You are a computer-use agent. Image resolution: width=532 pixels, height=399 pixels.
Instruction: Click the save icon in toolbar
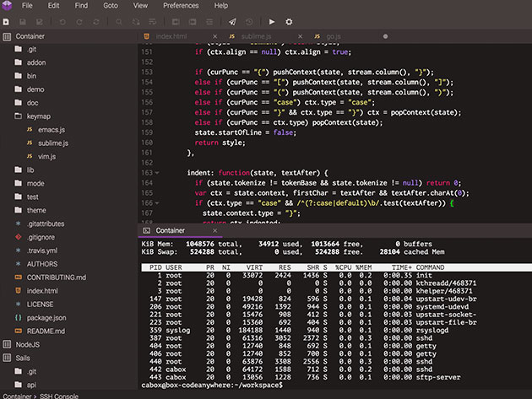click(23, 22)
